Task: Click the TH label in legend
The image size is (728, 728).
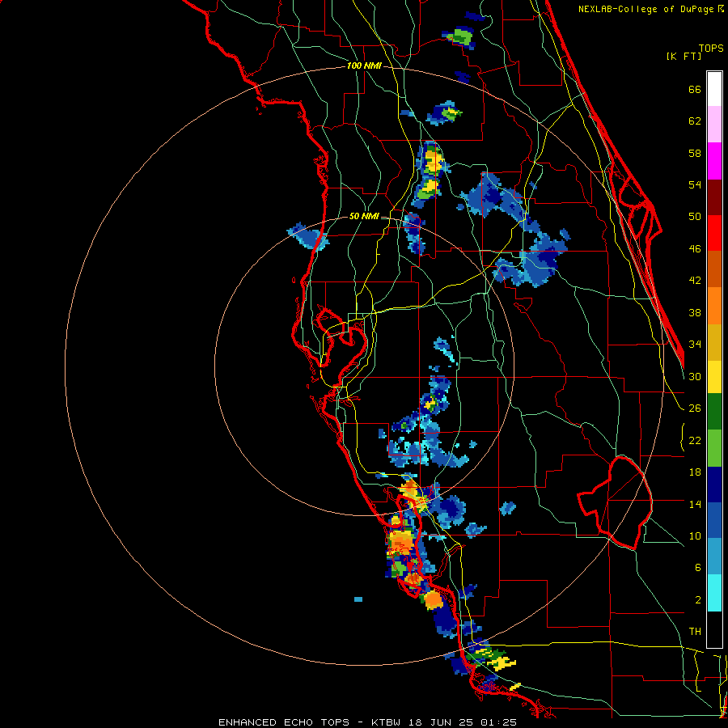Action: click(x=695, y=632)
